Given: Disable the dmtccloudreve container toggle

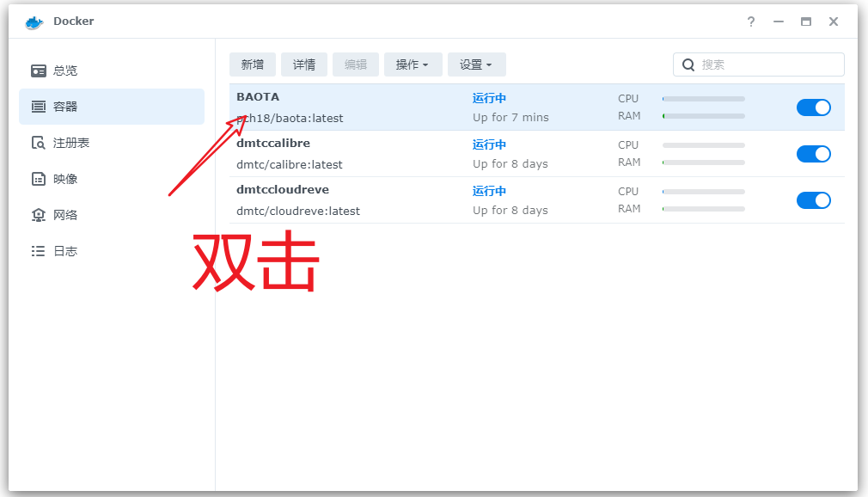Looking at the screenshot, I should 813,199.
